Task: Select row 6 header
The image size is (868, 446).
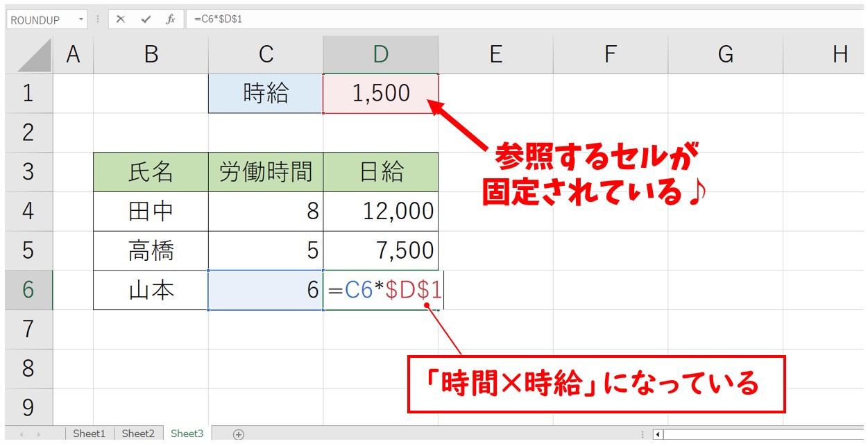Action: click(x=28, y=290)
